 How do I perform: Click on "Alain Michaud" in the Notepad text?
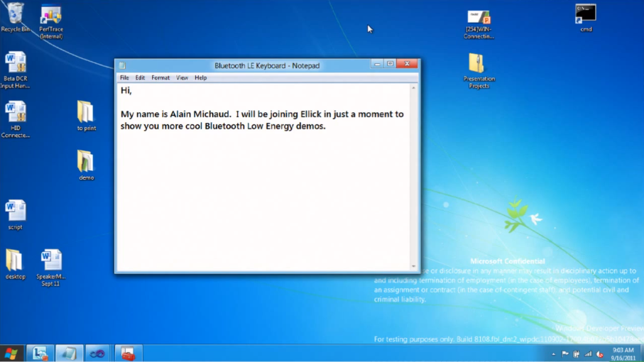tap(200, 114)
